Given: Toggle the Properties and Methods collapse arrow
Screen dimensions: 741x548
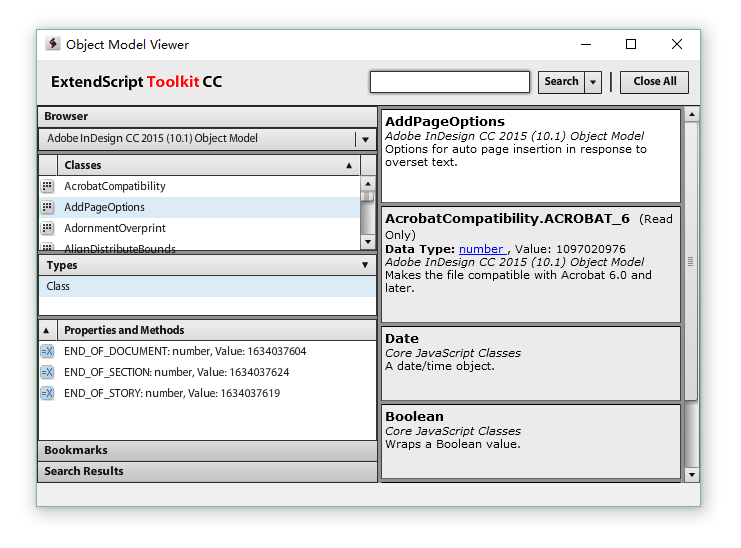Looking at the screenshot, I should click(47, 330).
